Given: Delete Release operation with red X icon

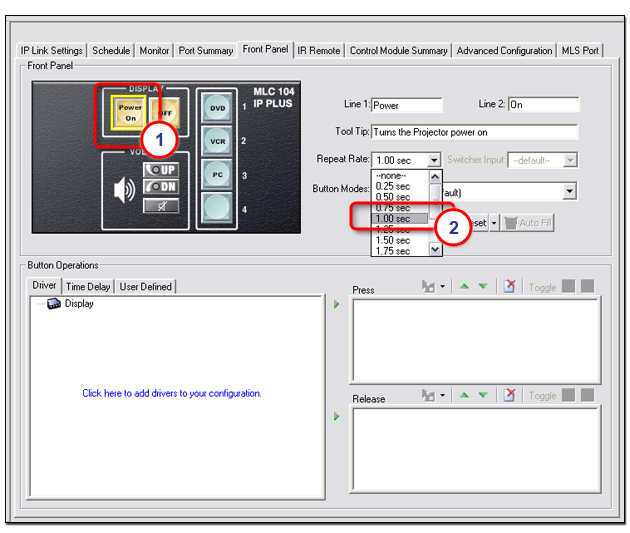Looking at the screenshot, I should click(509, 395).
